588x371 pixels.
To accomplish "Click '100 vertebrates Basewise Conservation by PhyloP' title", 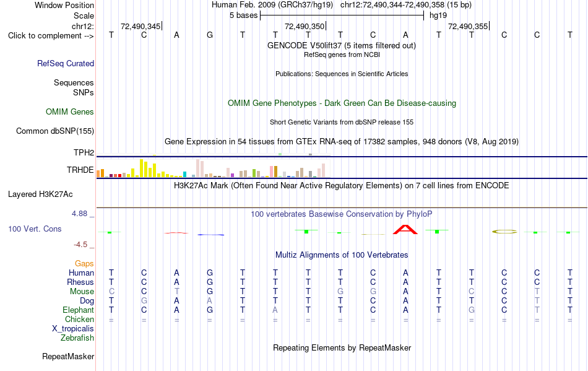I will pyautogui.click(x=342, y=214).
